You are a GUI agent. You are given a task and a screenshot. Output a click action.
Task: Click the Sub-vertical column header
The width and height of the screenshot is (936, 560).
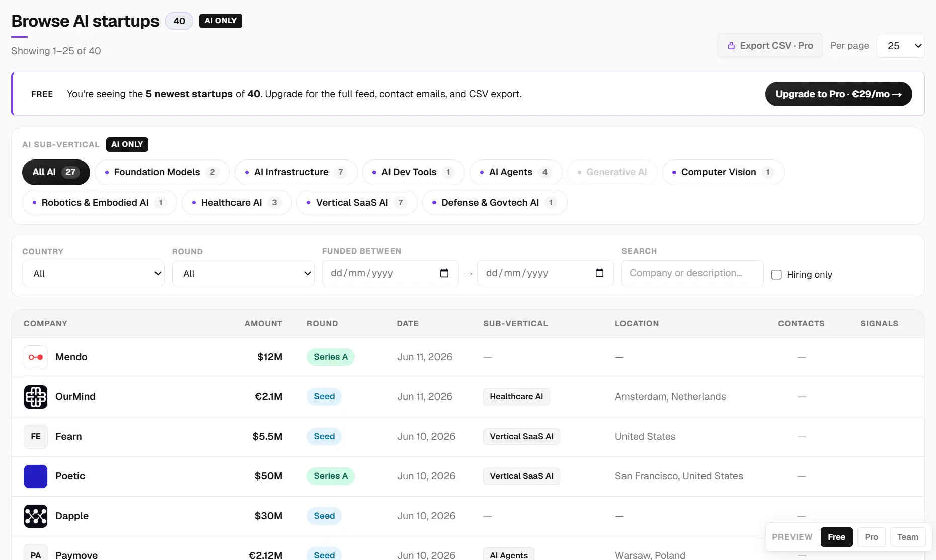pos(515,324)
